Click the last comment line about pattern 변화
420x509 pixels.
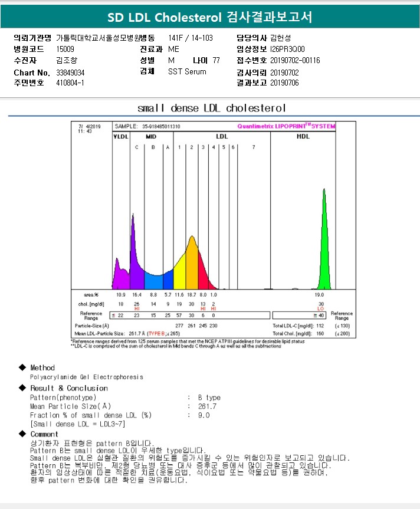coord(109,480)
